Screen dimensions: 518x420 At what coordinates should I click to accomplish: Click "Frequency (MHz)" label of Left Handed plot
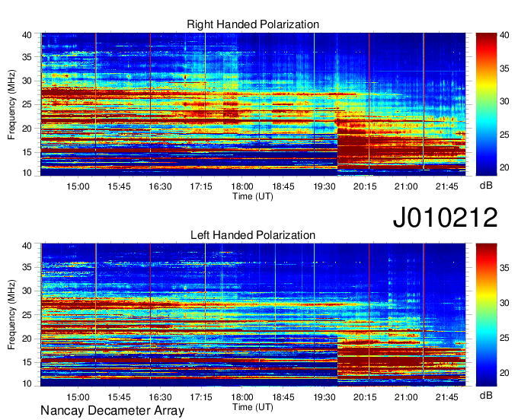(11, 315)
